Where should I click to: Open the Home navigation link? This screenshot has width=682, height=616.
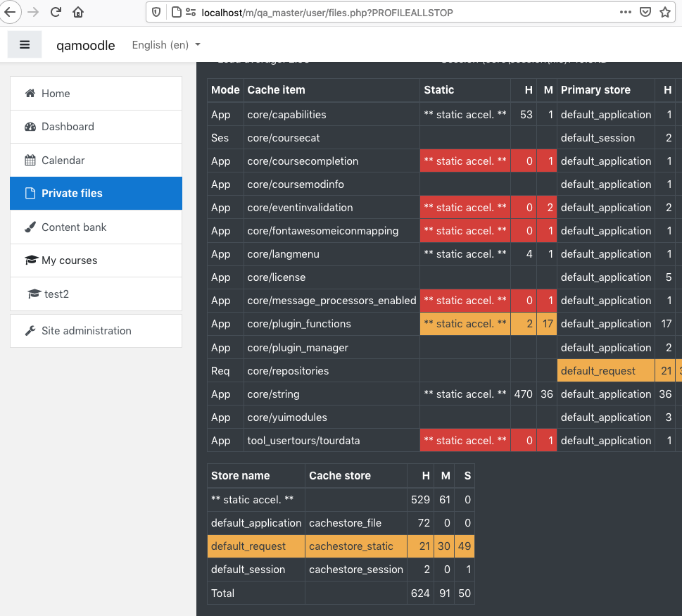coord(96,94)
